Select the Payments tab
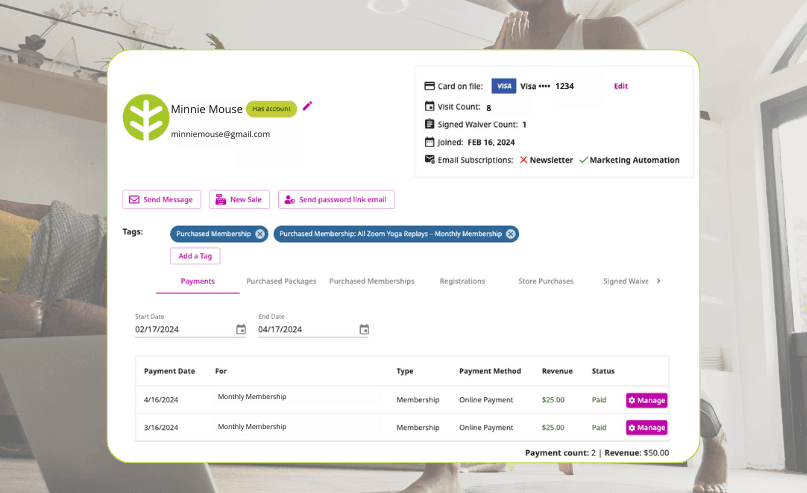807x493 pixels. pos(198,281)
